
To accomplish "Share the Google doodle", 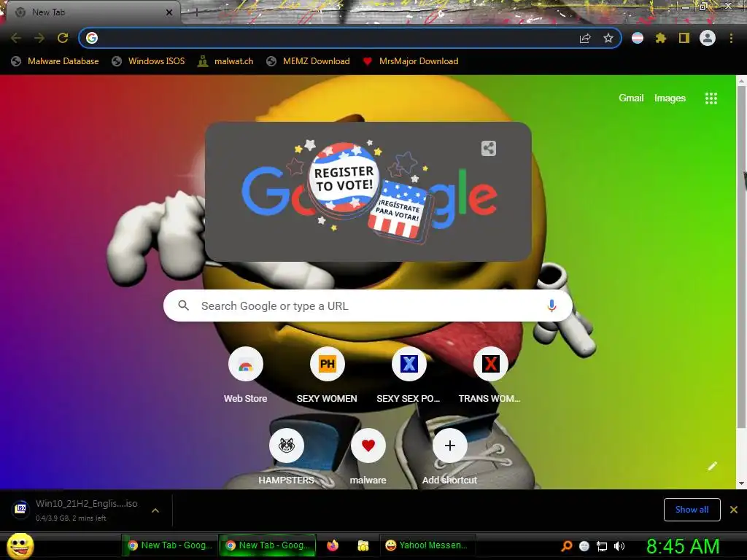I will click(x=488, y=149).
